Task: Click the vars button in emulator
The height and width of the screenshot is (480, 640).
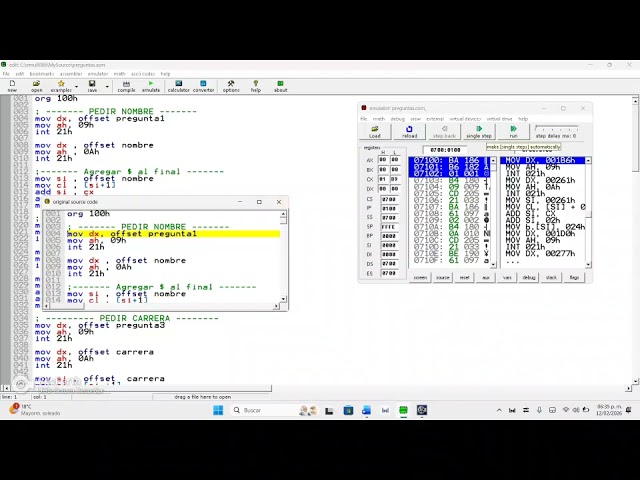Action: (507, 278)
